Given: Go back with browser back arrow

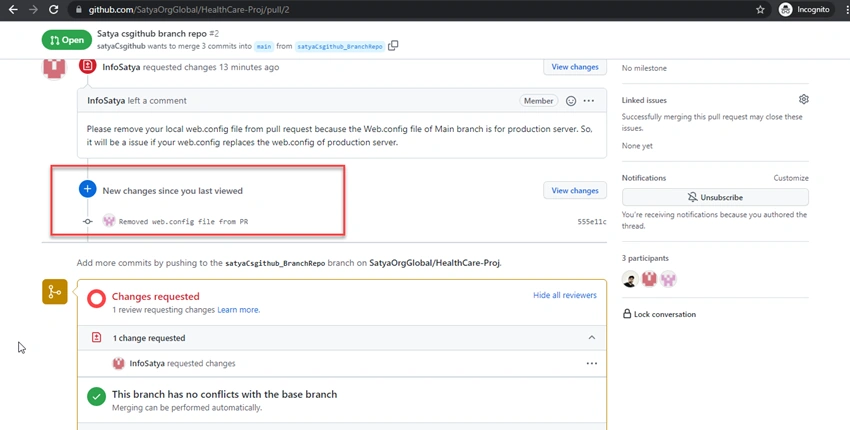Looking at the screenshot, I should point(13,9).
